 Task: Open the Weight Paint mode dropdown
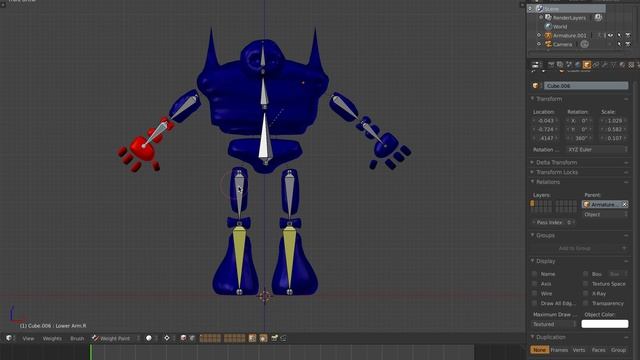click(116, 338)
